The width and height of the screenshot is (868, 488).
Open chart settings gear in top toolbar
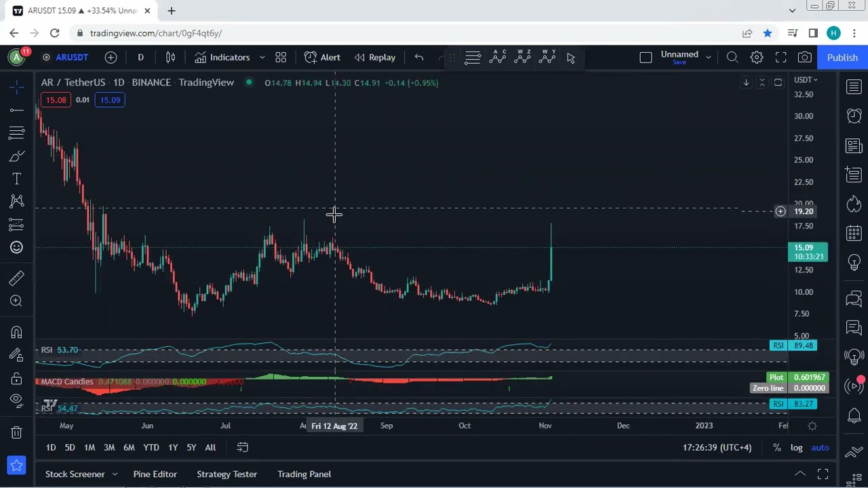pos(757,58)
